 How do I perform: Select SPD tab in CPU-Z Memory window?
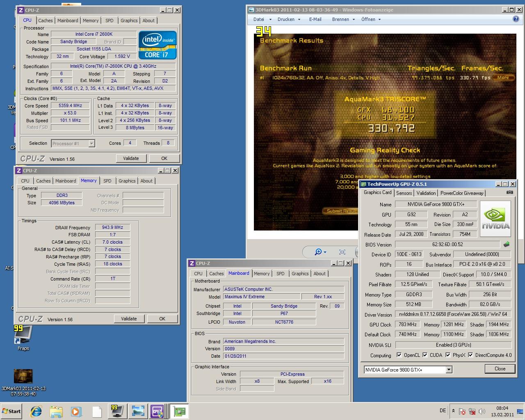pos(107,181)
